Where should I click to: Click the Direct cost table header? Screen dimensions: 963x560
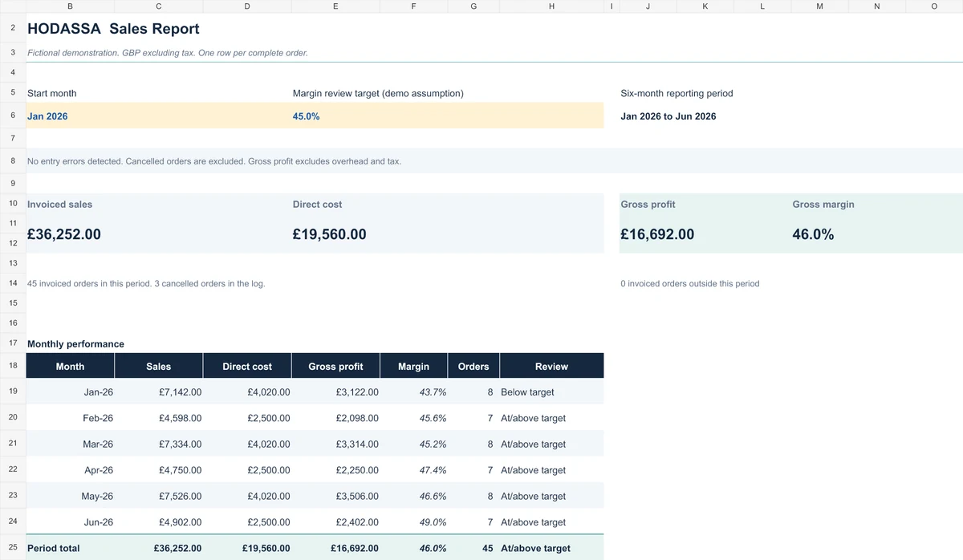247,366
